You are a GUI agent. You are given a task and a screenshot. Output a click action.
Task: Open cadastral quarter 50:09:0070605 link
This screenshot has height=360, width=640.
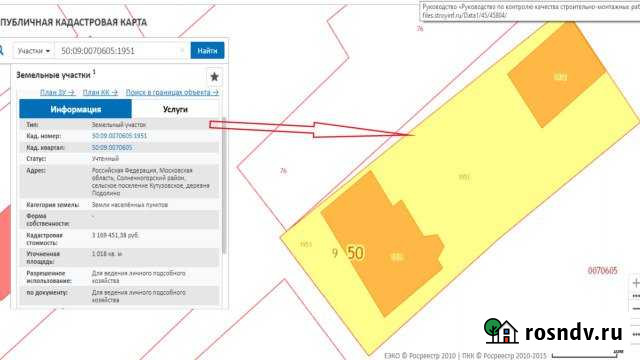pos(112,147)
